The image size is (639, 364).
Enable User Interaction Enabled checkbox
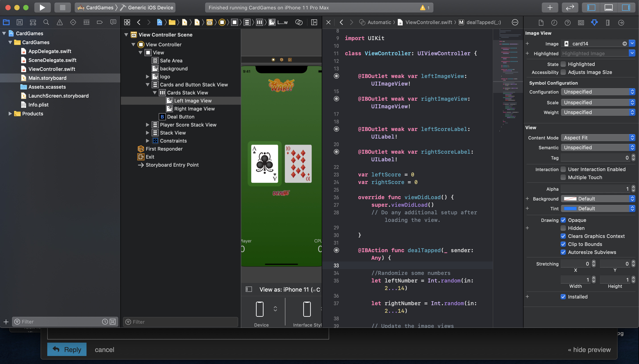pyautogui.click(x=563, y=169)
